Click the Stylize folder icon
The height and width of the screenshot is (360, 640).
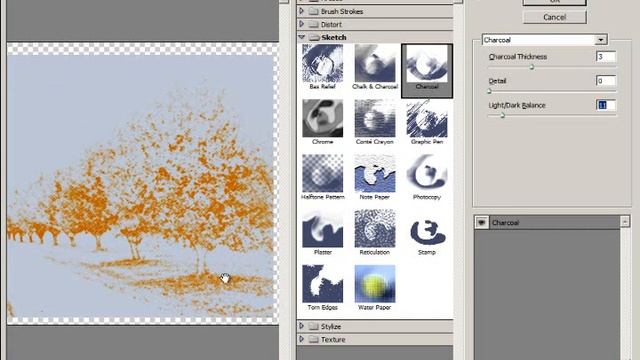[313, 327]
